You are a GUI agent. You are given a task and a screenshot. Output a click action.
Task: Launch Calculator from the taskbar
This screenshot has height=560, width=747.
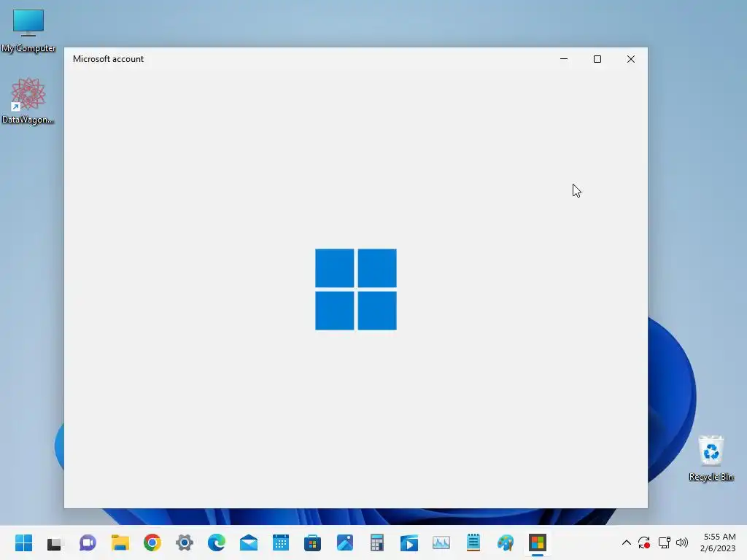[377, 542]
